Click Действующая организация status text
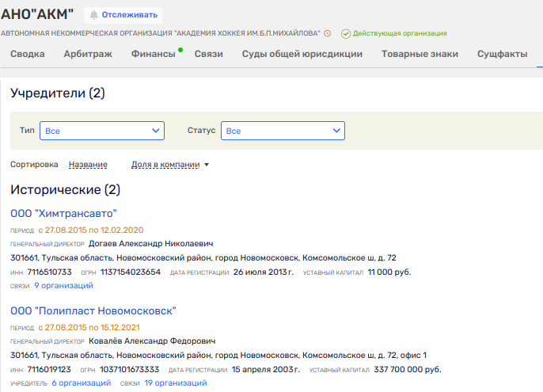The width and height of the screenshot is (543, 392). coord(400,33)
